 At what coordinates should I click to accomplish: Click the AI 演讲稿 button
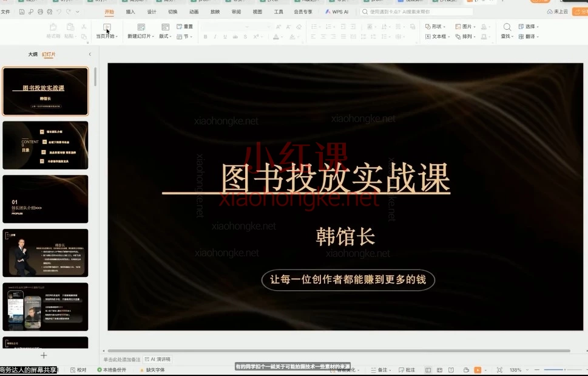[158, 360]
